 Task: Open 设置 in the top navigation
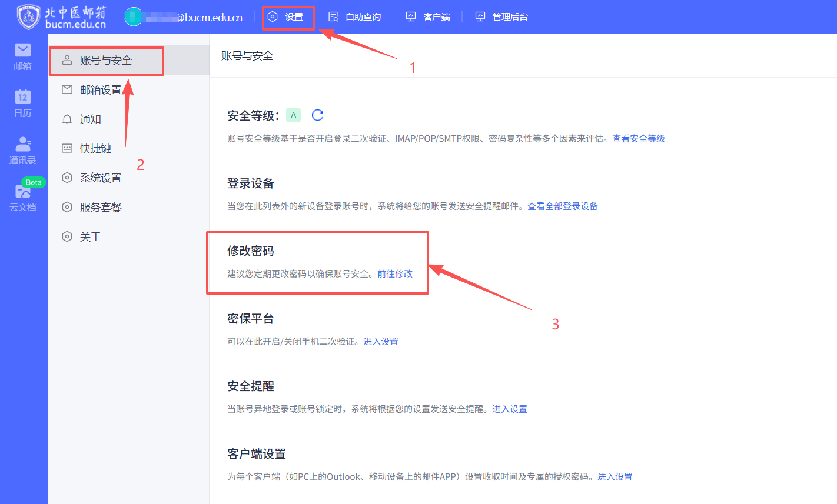click(x=288, y=17)
